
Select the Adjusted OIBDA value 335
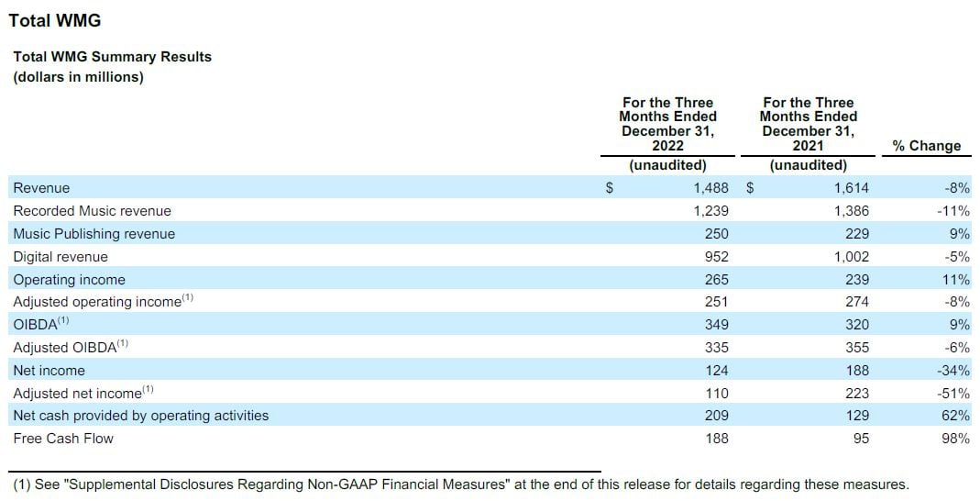click(716, 348)
